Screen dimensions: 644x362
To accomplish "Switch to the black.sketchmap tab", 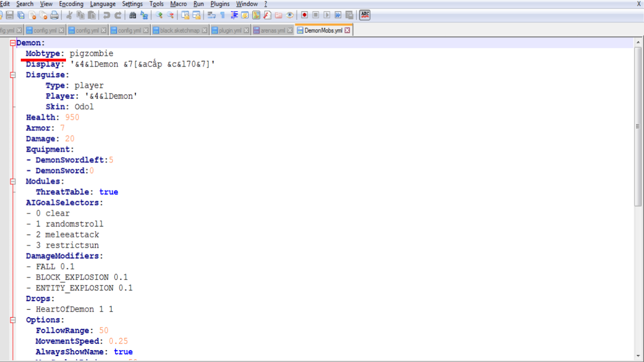I will (x=180, y=31).
